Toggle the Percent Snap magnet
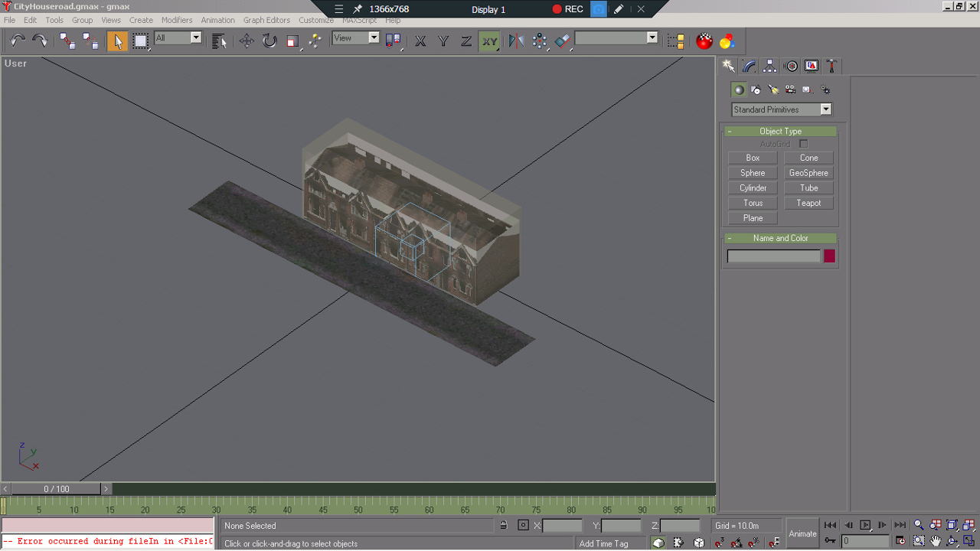This screenshot has width=980, height=551. 754,543
